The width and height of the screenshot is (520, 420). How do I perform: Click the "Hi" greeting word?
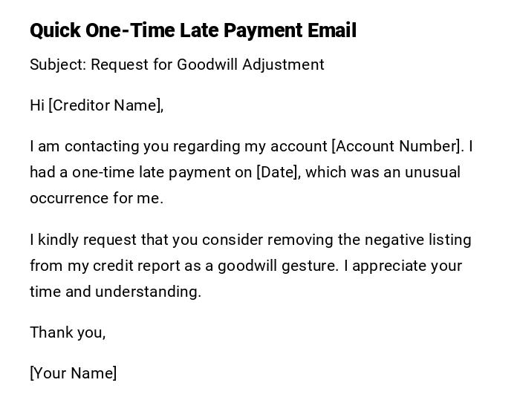pos(37,105)
